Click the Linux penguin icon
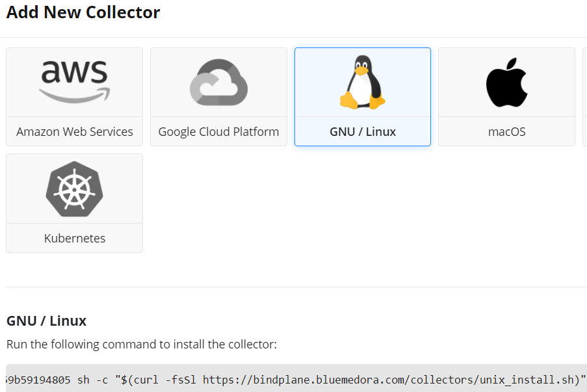The height and width of the screenshot is (392, 587). [362, 83]
